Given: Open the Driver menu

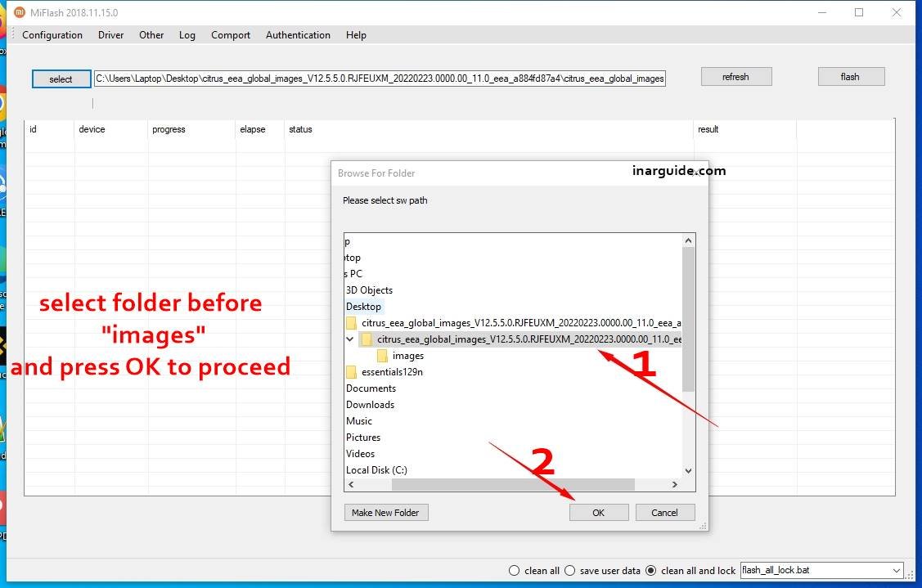Looking at the screenshot, I should coord(110,35).
